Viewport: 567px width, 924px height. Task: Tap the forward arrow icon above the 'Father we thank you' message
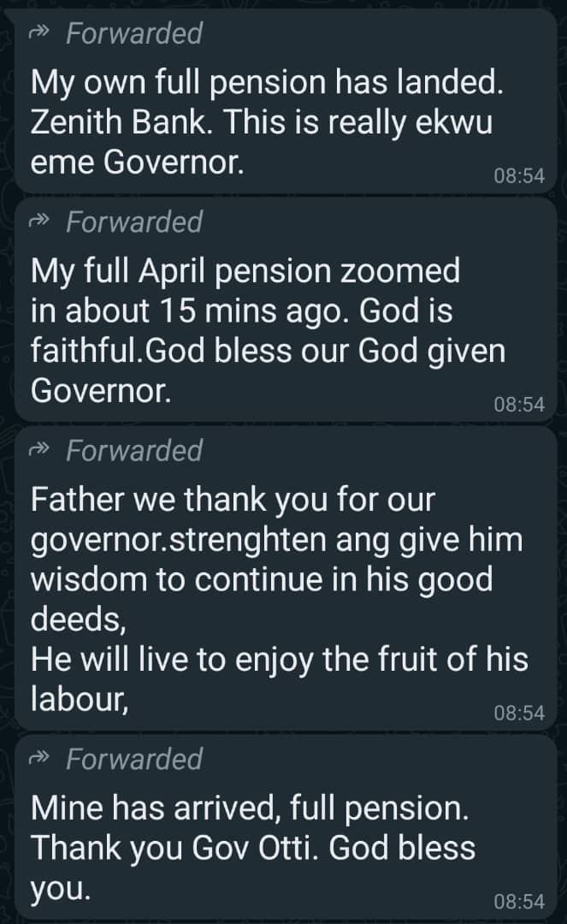click(41, 450)
